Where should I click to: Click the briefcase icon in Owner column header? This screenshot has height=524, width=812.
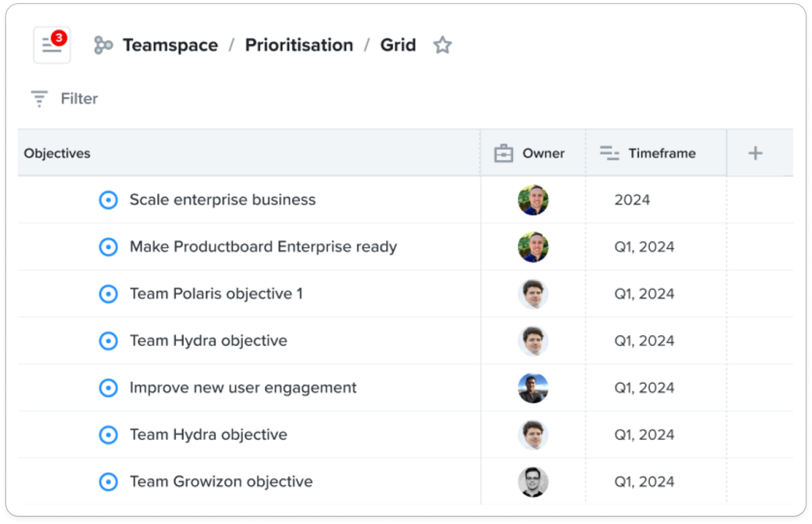pyautogui.click(x=503, y=153)
